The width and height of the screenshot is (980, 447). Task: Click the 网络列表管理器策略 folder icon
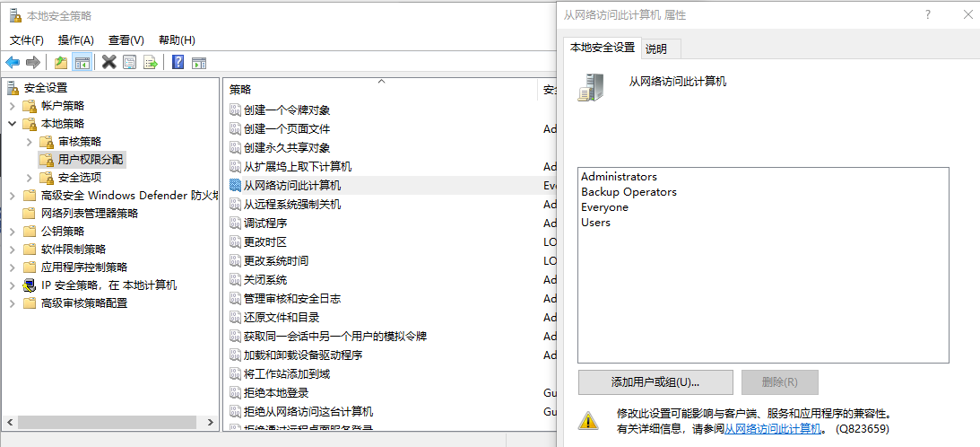30,213
